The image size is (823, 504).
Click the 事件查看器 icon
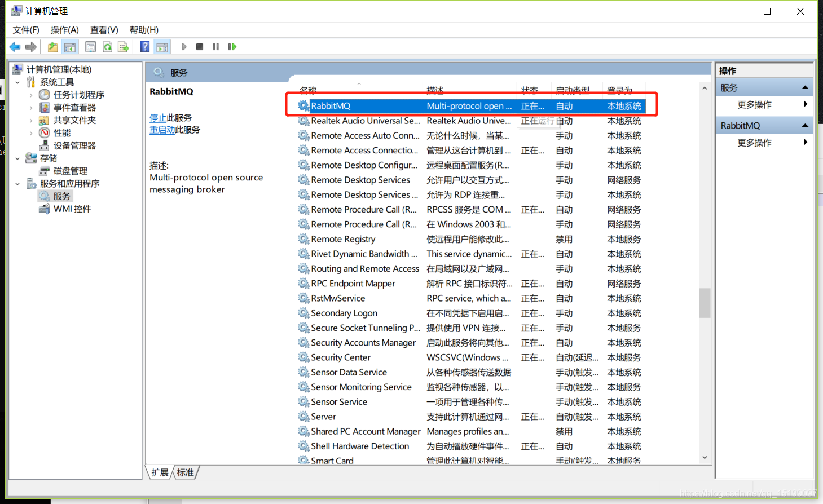point(45,108)
